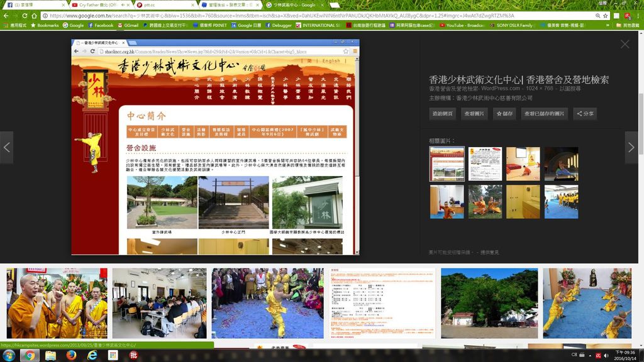Image resolution: width=644 pixels, height=362 pixels.
Task: Open the children in yellow practicing image
Action: [587, 304]
